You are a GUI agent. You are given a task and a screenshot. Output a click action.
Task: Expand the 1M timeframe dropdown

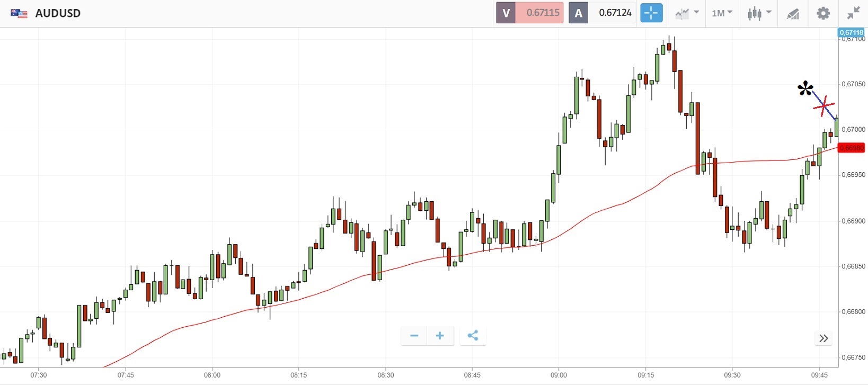(x=722, y=13)
